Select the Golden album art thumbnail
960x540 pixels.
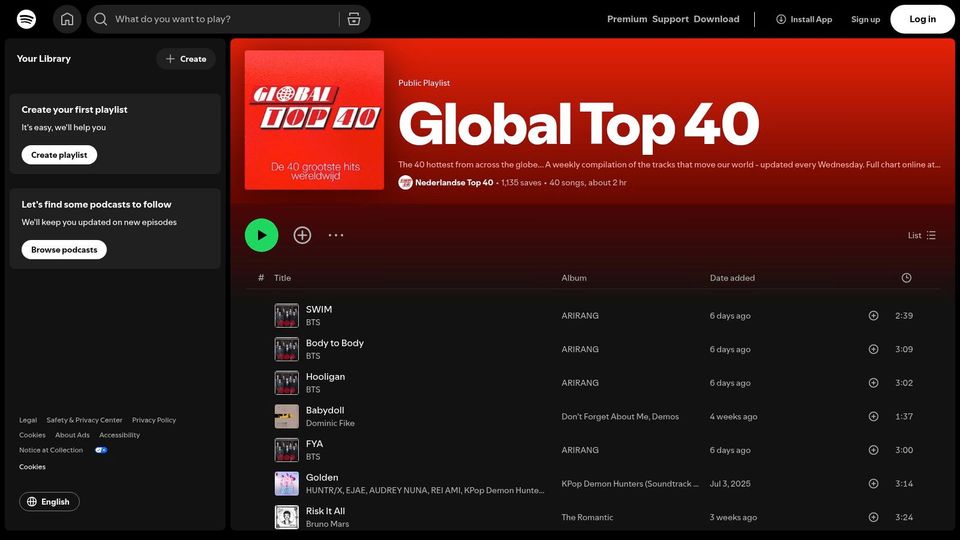(x=287, y=484)
